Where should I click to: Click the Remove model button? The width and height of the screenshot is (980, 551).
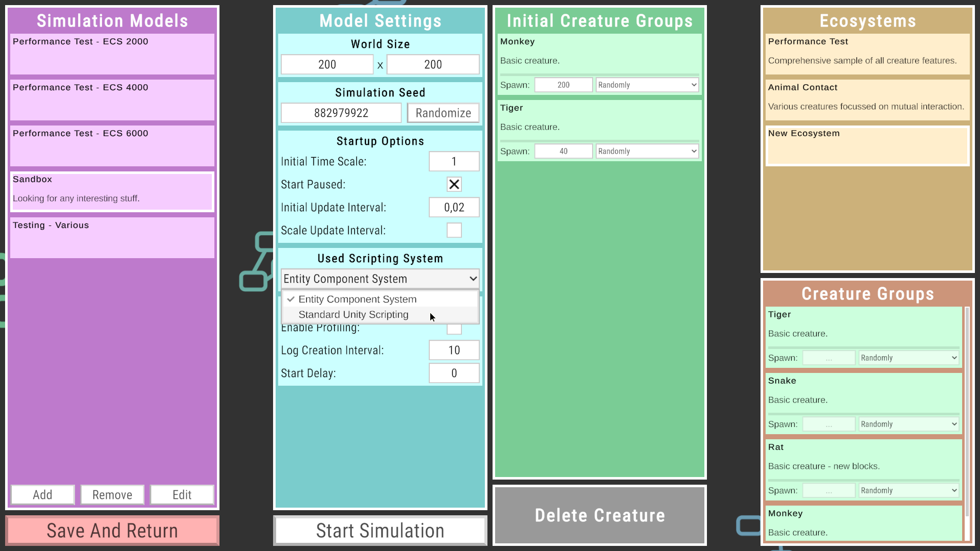[112, 494]
